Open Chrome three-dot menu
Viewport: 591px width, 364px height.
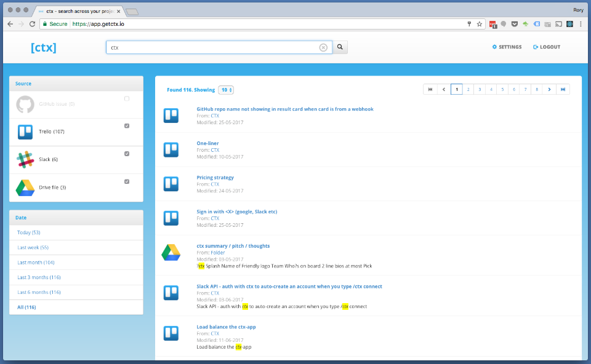tap(581, 24)
